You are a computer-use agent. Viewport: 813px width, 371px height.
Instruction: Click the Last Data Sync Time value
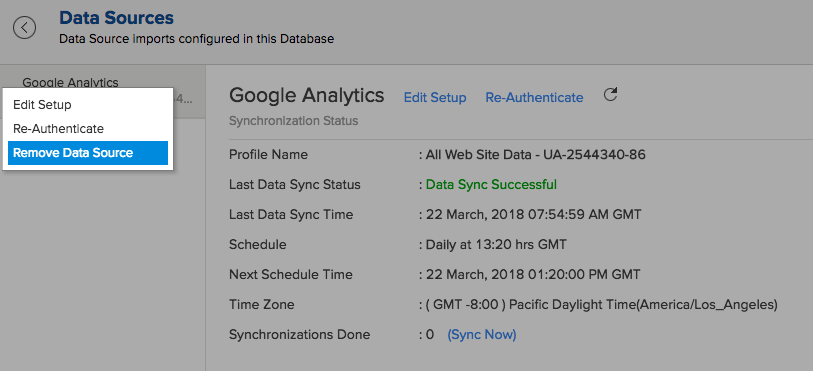(x=534, y=215)
